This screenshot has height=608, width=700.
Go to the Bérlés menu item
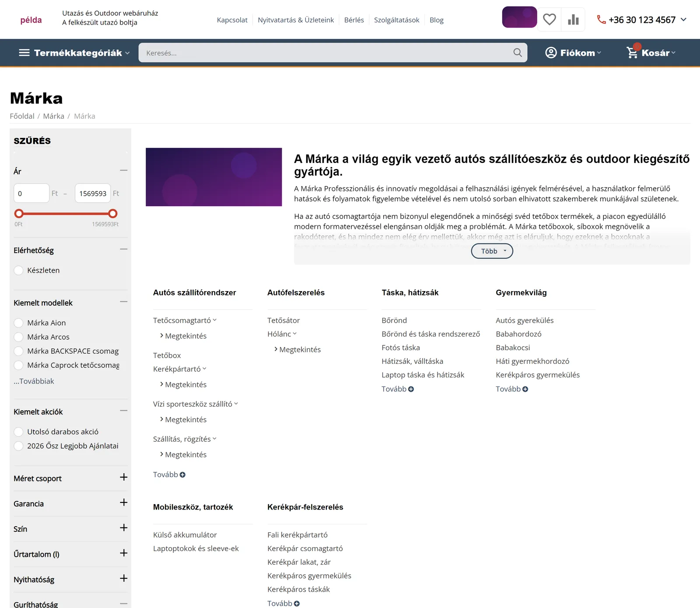tap(354, 20)
